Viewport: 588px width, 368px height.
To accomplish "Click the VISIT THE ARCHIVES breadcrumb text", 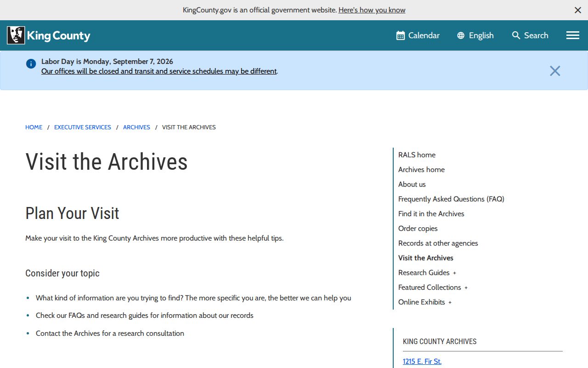I will (189, 127).
